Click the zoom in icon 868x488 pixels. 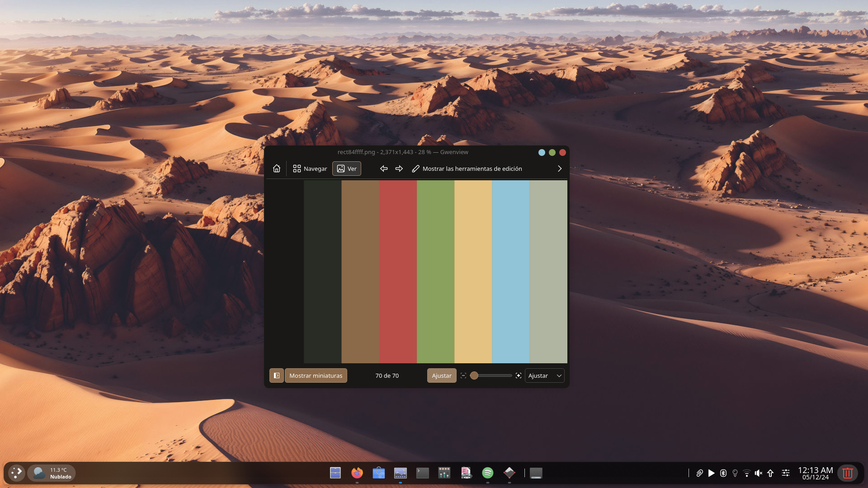pos(519,375)
